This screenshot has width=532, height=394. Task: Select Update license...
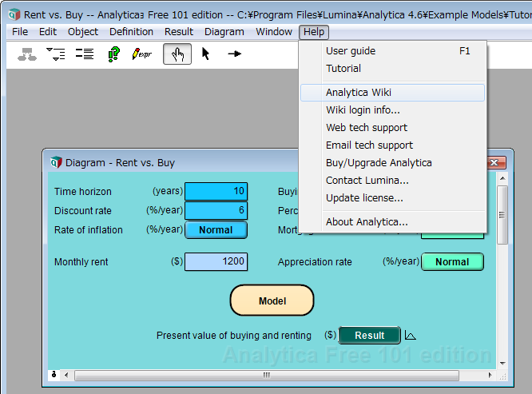pos(392,198)
